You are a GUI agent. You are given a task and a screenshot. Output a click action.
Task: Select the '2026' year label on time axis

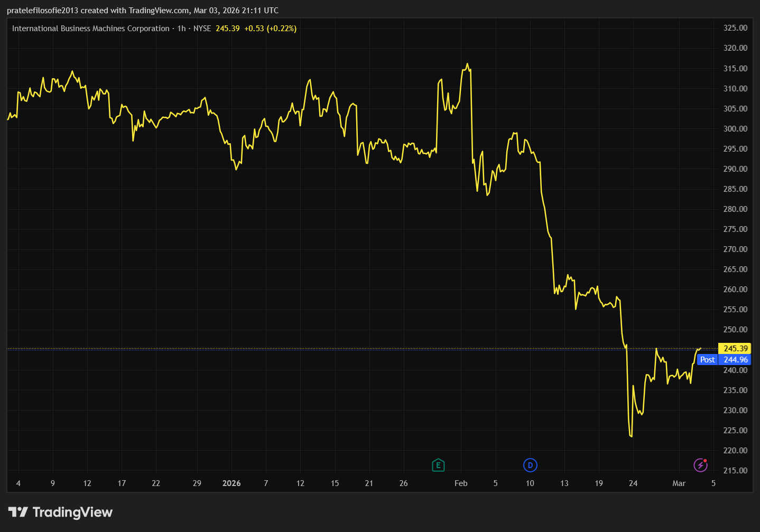click(x=231, y=483)
